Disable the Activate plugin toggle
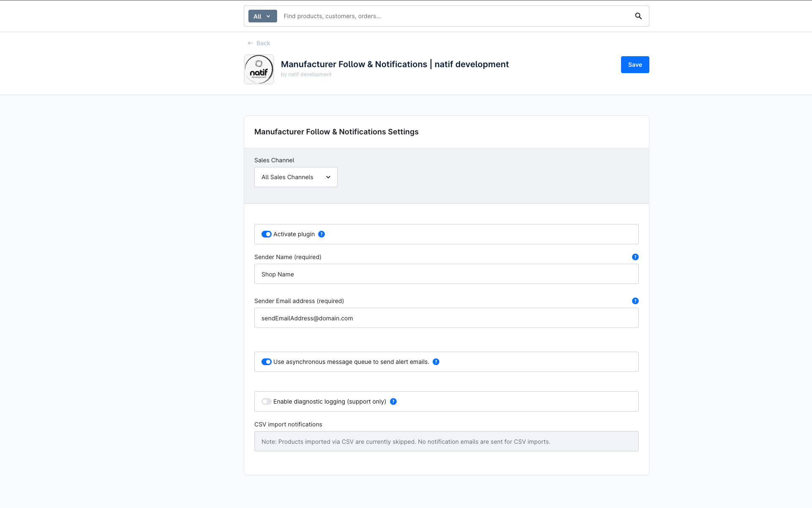The image size is (812, 508). 266,234
